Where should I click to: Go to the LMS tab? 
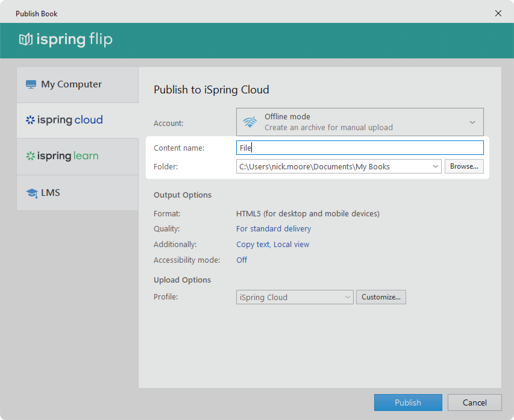point(77,193)
